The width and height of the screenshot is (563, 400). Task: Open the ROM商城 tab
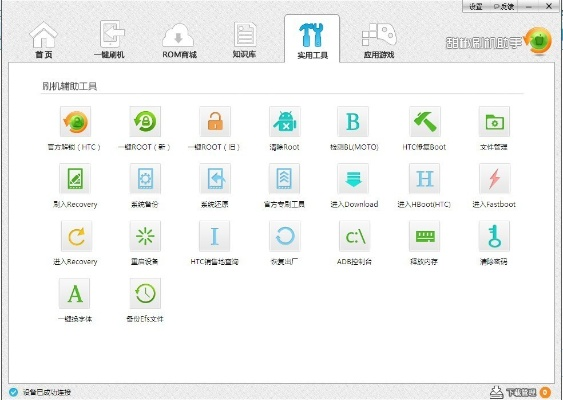[x=179, y=40]
